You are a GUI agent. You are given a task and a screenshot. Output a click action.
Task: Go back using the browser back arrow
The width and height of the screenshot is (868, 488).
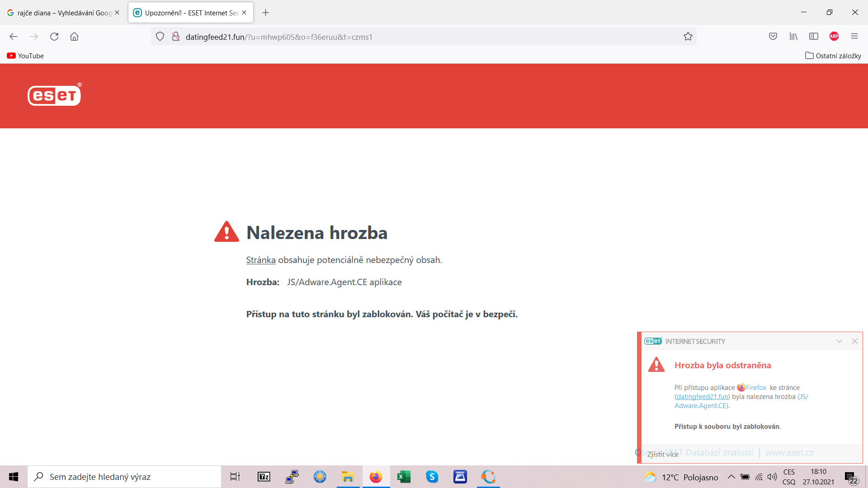click(x=14, y=37)
